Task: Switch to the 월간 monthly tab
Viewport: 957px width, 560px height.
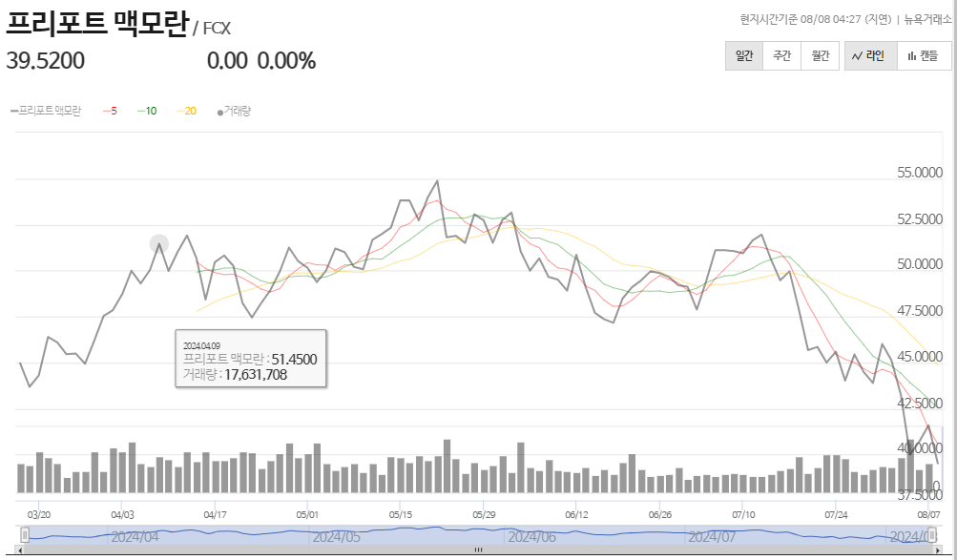Action: (x=821, y=55)
